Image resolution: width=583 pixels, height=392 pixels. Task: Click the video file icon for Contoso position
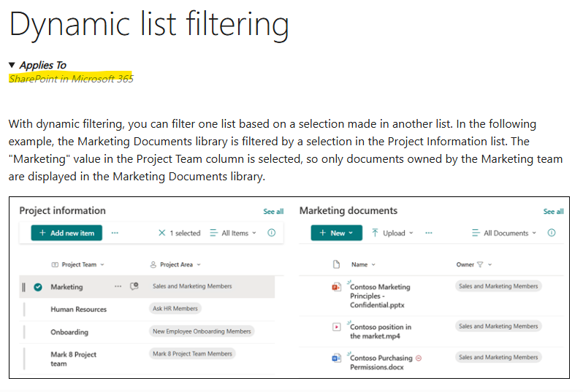(x=337, y=327)
